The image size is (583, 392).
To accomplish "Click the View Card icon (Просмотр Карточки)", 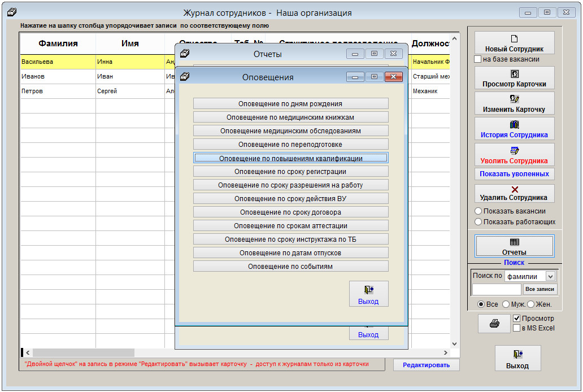I will 514,74.
